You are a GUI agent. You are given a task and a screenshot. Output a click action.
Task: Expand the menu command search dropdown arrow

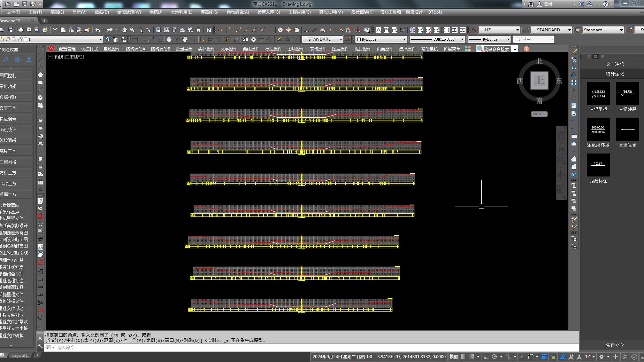515,49
